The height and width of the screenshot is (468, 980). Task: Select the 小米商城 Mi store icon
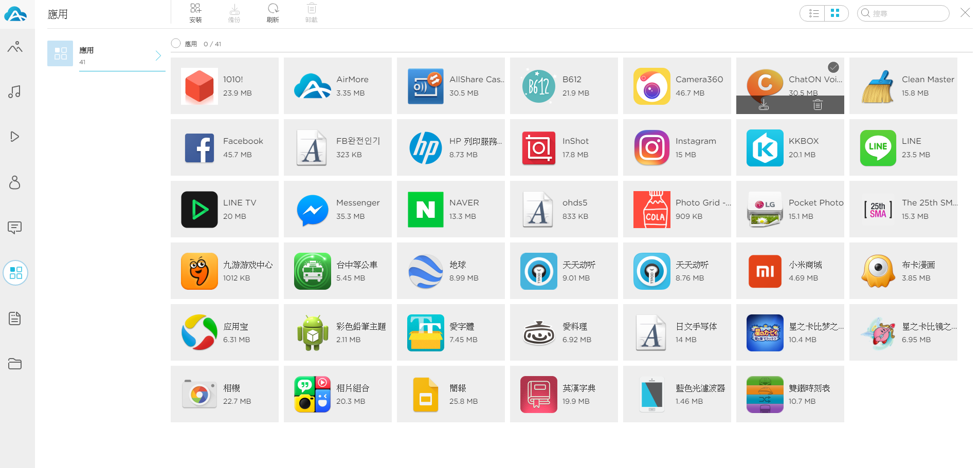point(765,271)
